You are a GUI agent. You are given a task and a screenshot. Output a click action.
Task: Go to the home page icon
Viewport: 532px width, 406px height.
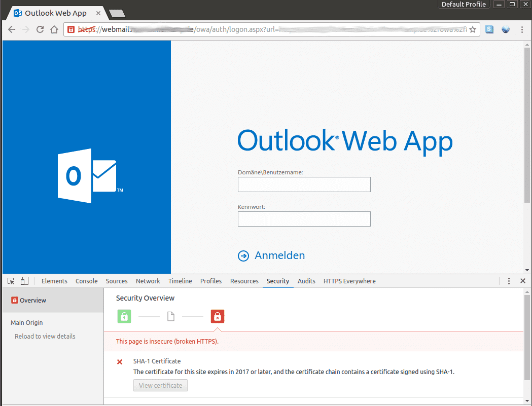click(x=54, y=29)
